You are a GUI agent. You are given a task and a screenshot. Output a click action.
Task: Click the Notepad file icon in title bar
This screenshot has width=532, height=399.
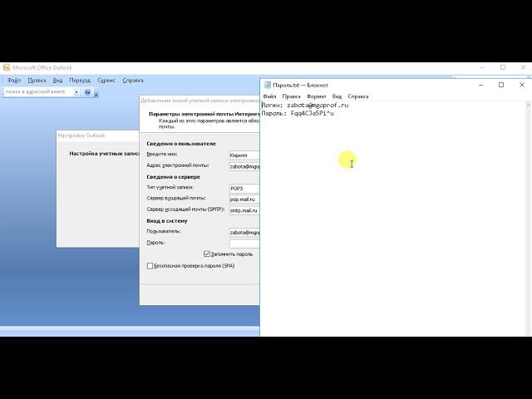click(x=268, y=85)
